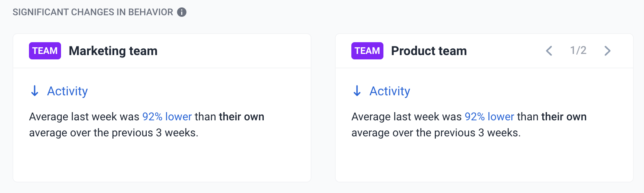Click the purple TEAM badge for Marketing team

coord(45,51)
